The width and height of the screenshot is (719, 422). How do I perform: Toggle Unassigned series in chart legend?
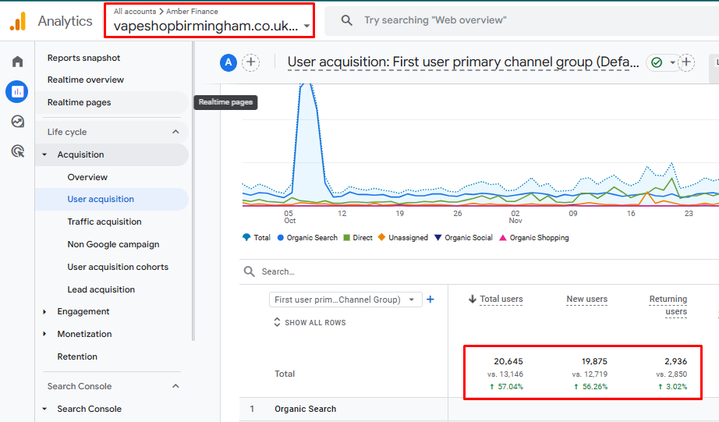point(403,238)
